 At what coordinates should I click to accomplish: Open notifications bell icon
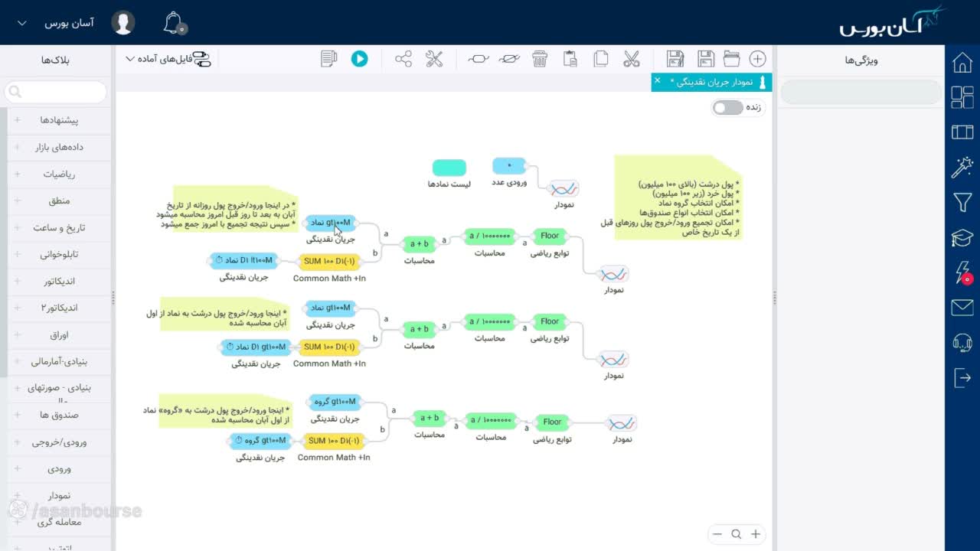pyautogui.click(x=175, y=23)
